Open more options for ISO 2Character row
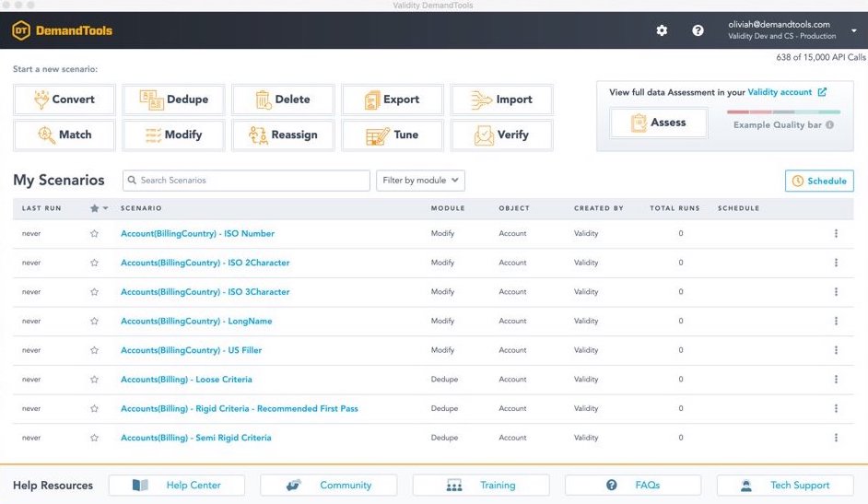Viewport: 868px width, 504px height. tap(836, 263)
